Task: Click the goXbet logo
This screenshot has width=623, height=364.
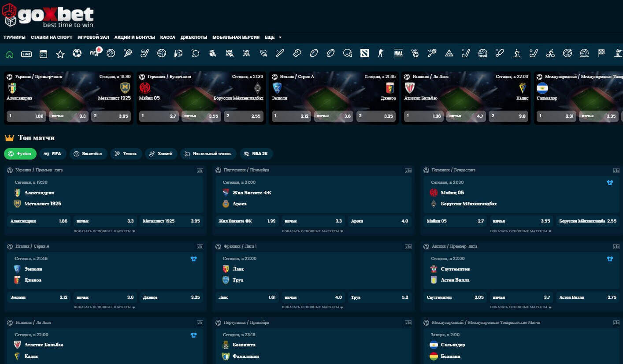Action: click(48, 15)
